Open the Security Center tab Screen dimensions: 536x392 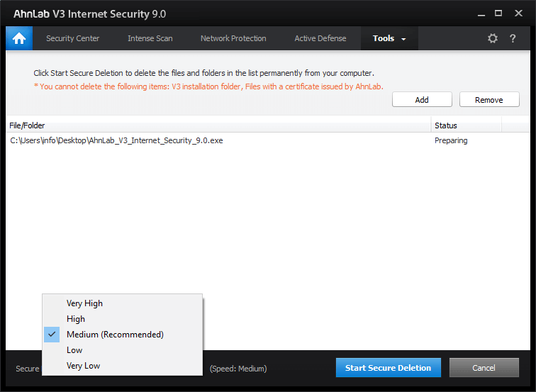[73, 38]
